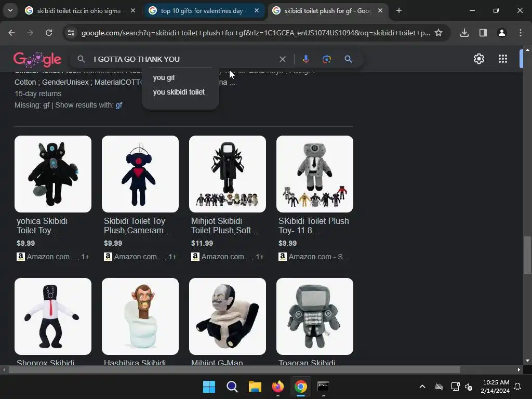Click Amazon.com seller under yohica toy

[x=53, y=257]
